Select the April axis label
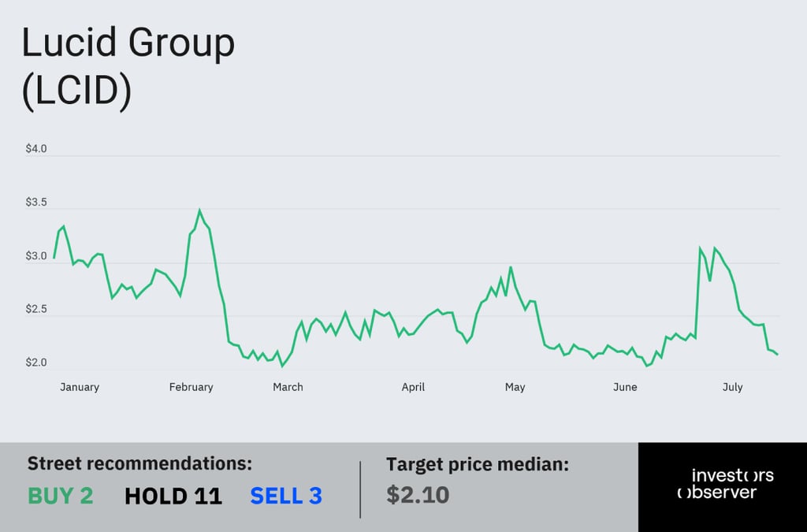The image size is (807, 532). coord(413,387)
